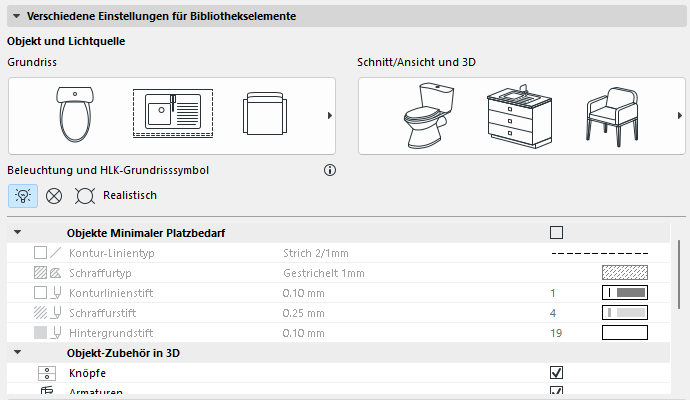Select the light bulb lighting symbol
This screenshot has width=690, height=400.
[x=23, y=195]
